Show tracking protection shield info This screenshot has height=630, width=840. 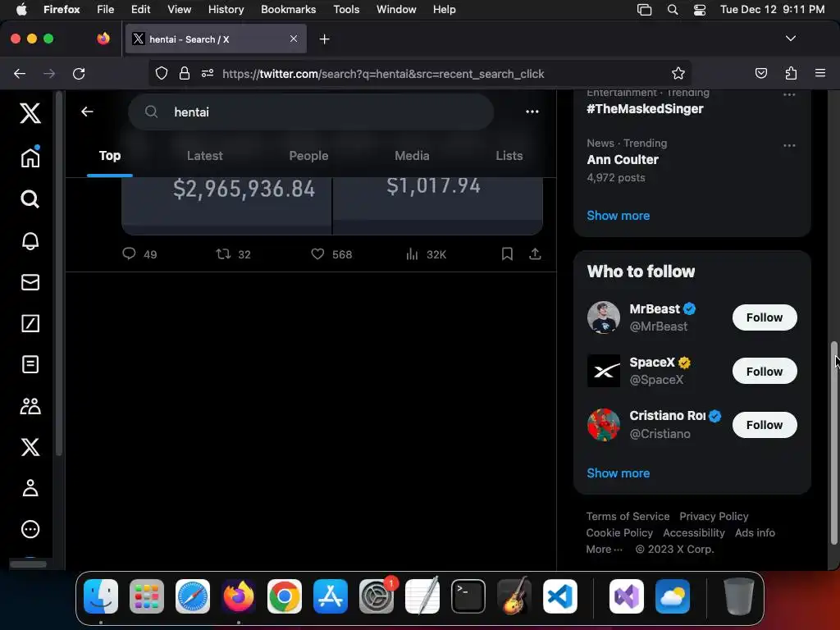click(162, 73)
